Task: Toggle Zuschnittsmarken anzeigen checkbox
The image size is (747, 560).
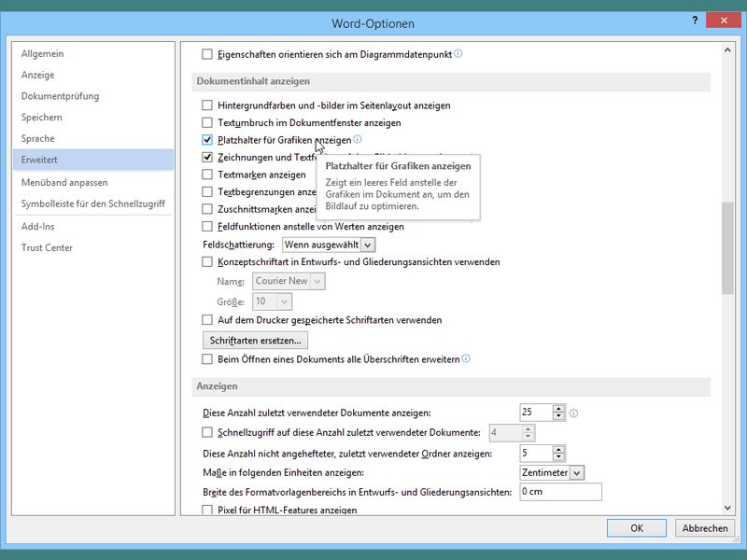Action: (206, 209)
